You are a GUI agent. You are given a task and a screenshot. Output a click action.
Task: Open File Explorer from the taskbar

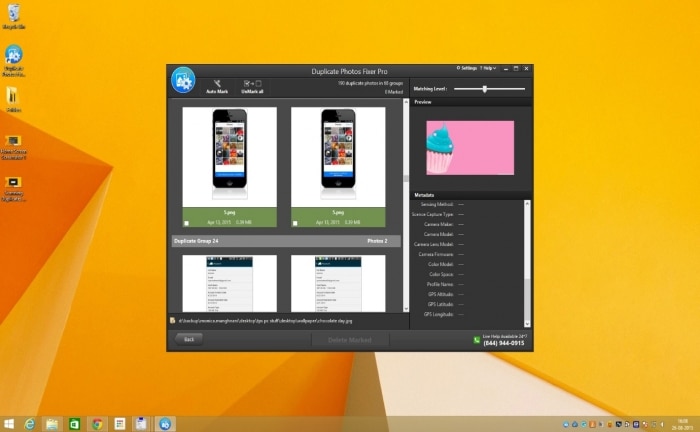click(x=52, y=423)
